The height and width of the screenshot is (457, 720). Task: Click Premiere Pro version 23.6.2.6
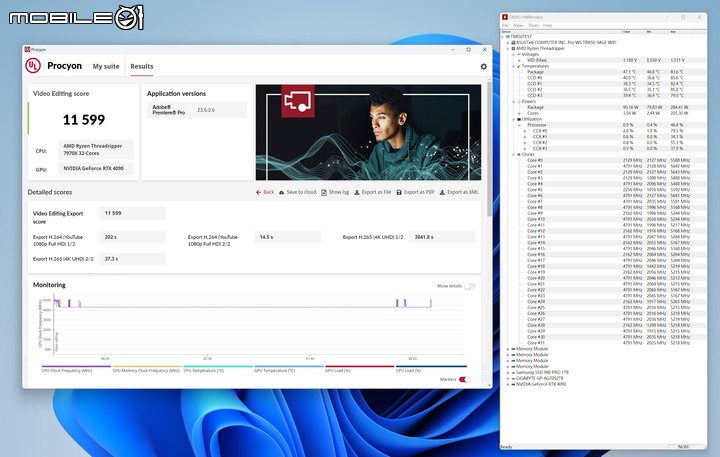pyautogui.click(x=206, y=110)
